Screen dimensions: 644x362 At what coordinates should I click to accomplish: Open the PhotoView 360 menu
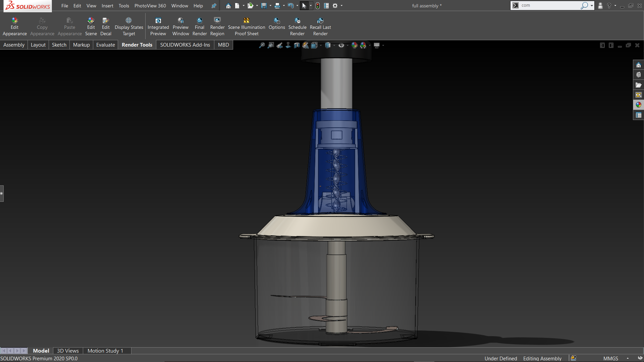[x=150, y=6]
